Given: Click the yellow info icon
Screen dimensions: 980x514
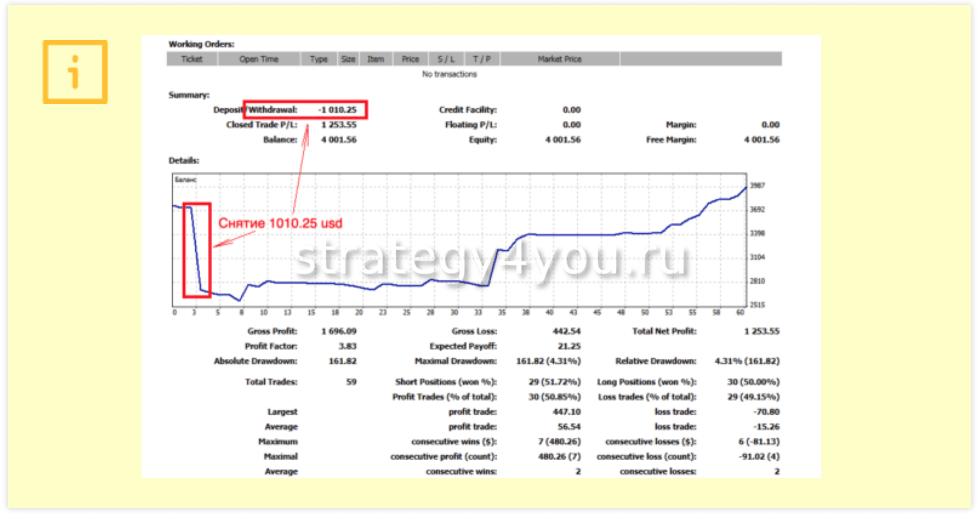Looking at the screenshot, I should pos(75,72).
